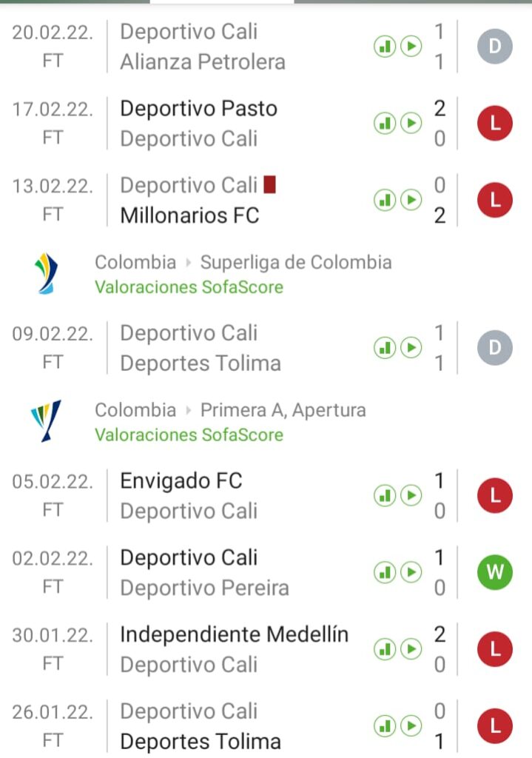Viewport: 532px width, 758px height.
Task: Click the red card indicator next to Deportivo Cali
Action: (x=269, y=184)
